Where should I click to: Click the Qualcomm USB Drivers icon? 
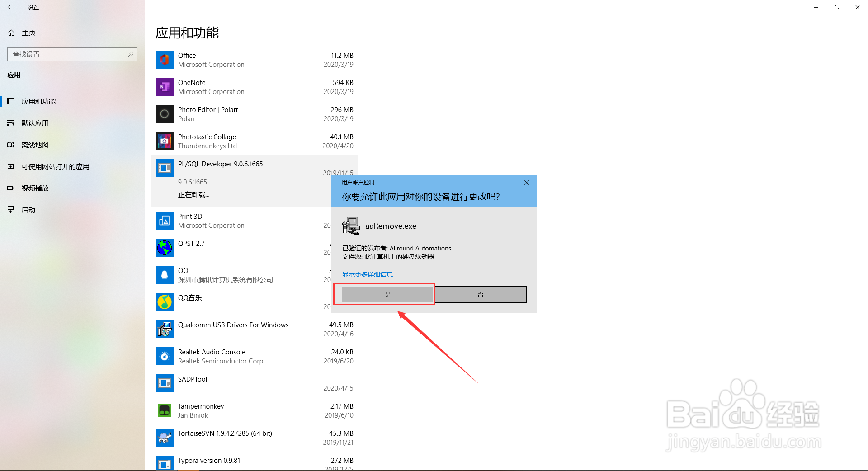coord(165,329)
